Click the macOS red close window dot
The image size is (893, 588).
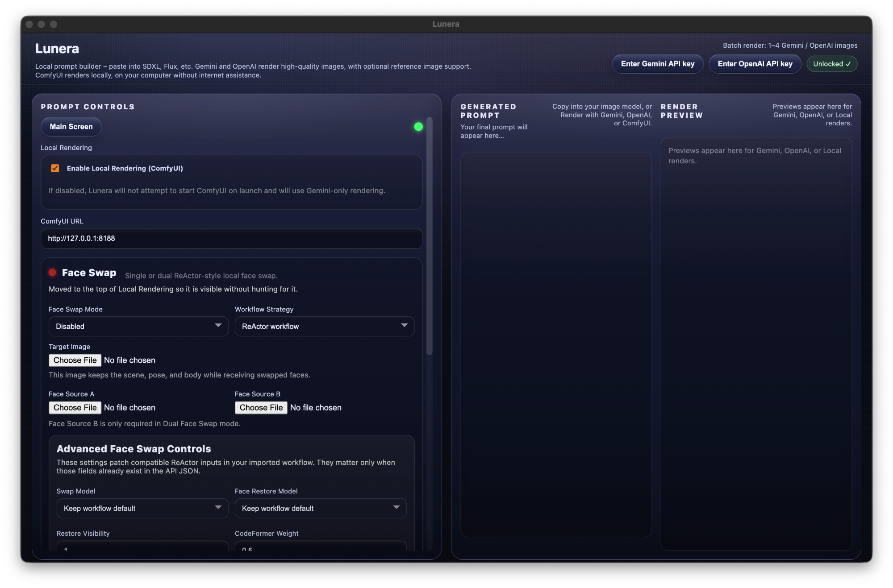29,24
